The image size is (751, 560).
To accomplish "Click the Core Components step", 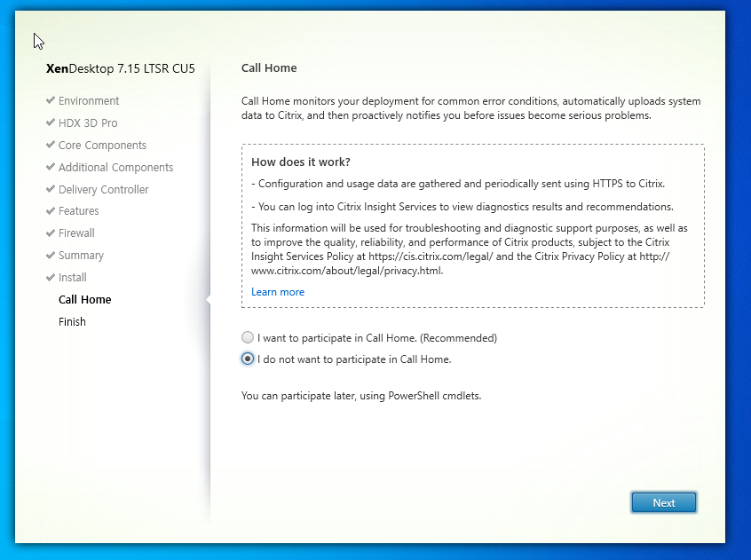I will pos(102,145).
